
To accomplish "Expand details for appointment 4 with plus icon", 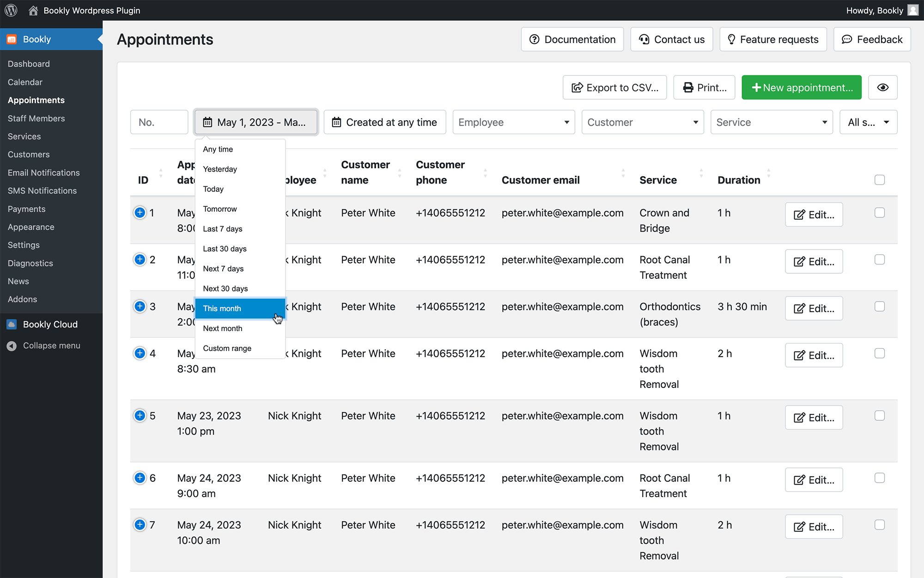I will [x=140, y=353].
